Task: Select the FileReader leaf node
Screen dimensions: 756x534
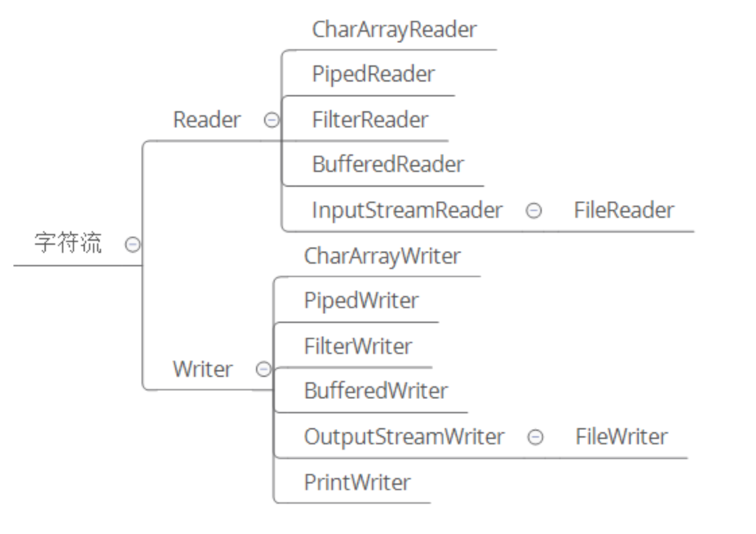Action: [x=623, y=210]
